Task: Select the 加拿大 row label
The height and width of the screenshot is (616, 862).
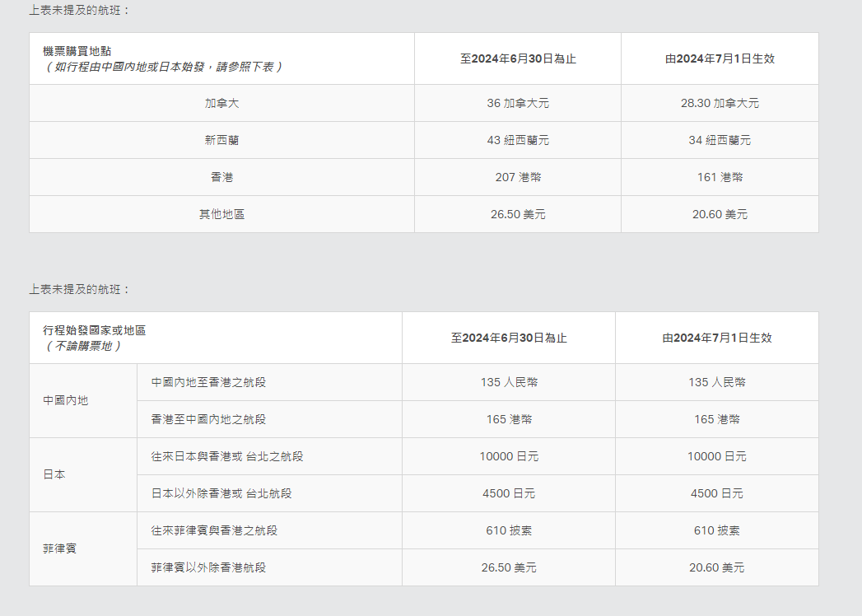Action: click(221, 104)
